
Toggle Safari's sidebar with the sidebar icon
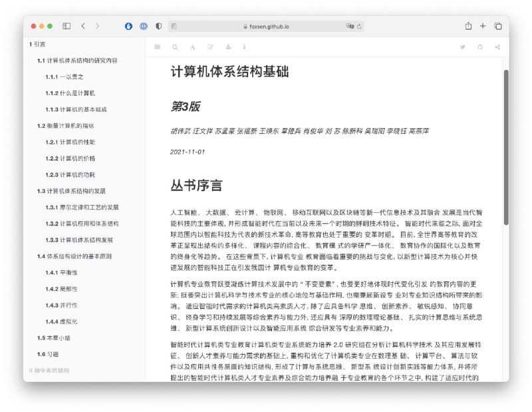tap(66, 25)
